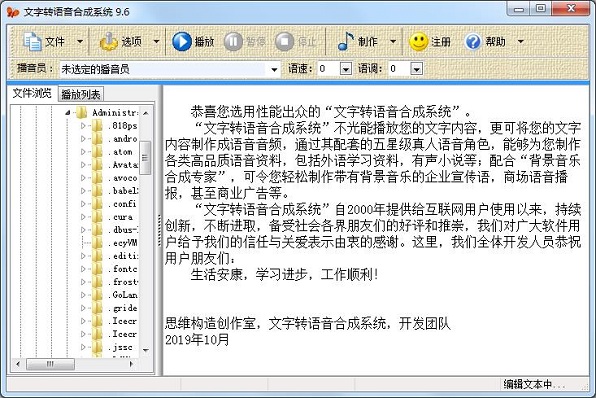Collapse the Administrator folder node
596x398 pixels.
click(68, 113)
